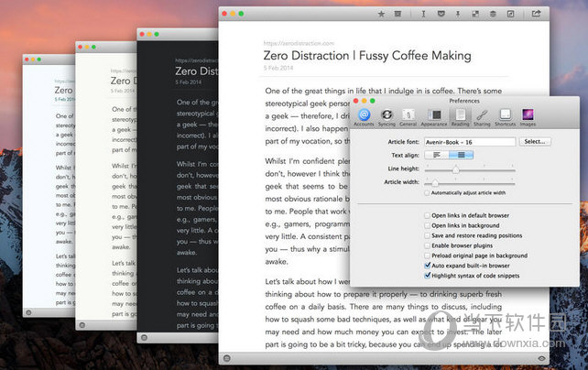Open the General preferences tab
The image size is (588, 370).
point(408,117)
